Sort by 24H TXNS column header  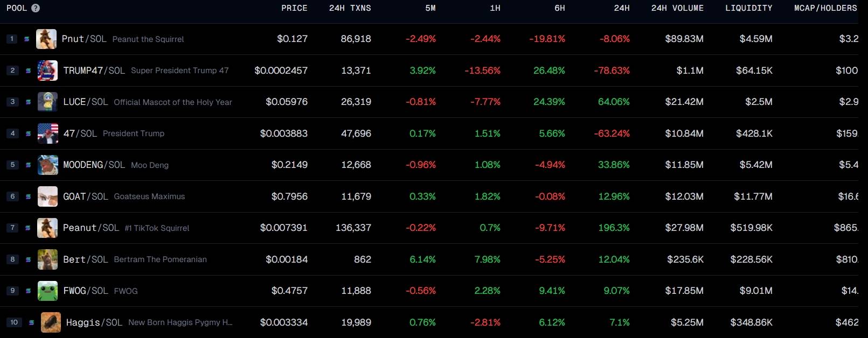350,8
